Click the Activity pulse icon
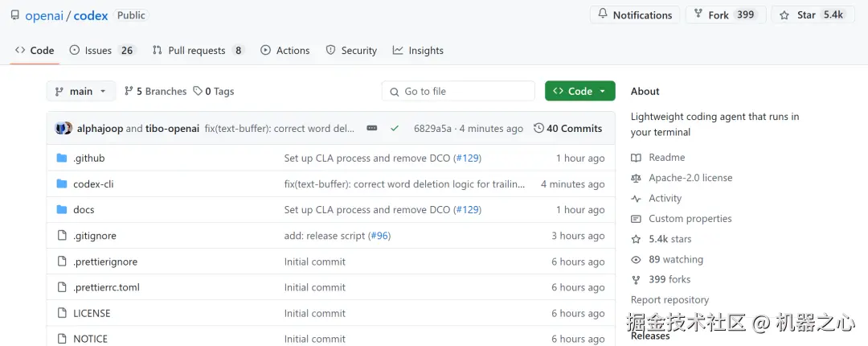Viewport: 868px width, 346px height. 636,199
